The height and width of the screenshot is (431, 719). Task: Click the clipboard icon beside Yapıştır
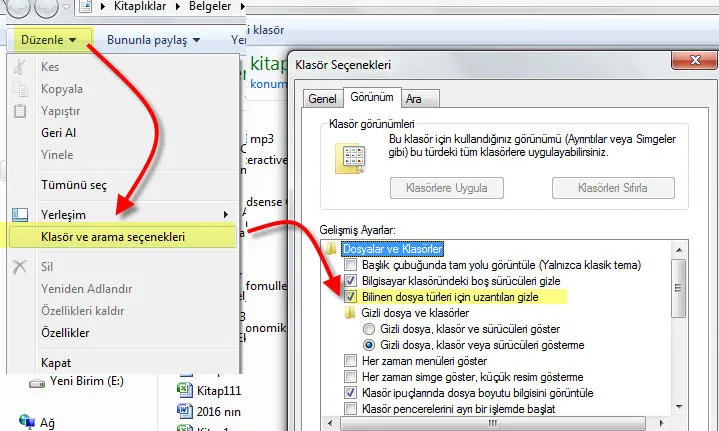pos(19,111)
